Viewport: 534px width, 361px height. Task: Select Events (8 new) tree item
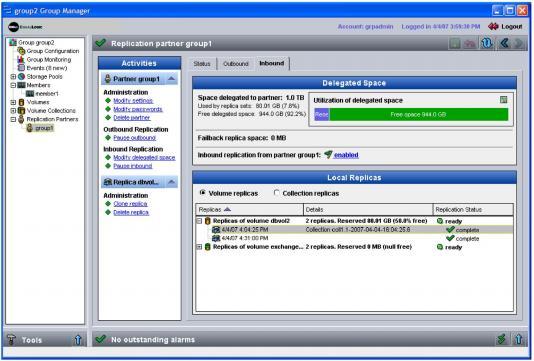coord(47,68)
